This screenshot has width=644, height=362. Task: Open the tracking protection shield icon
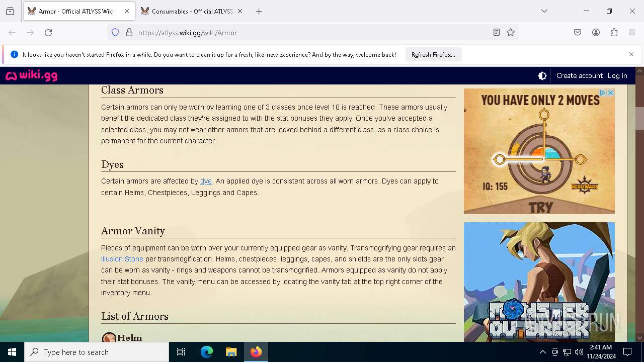115,33
